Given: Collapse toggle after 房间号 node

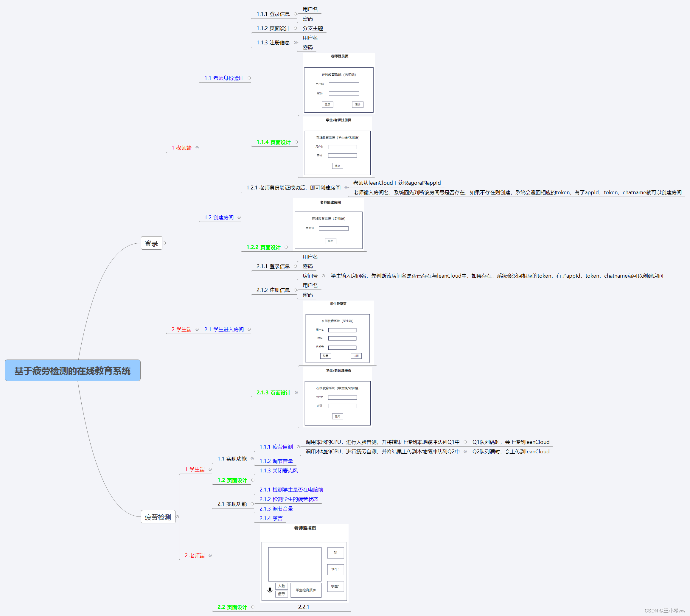Looking at the screenshot, I should pos(323,276).
